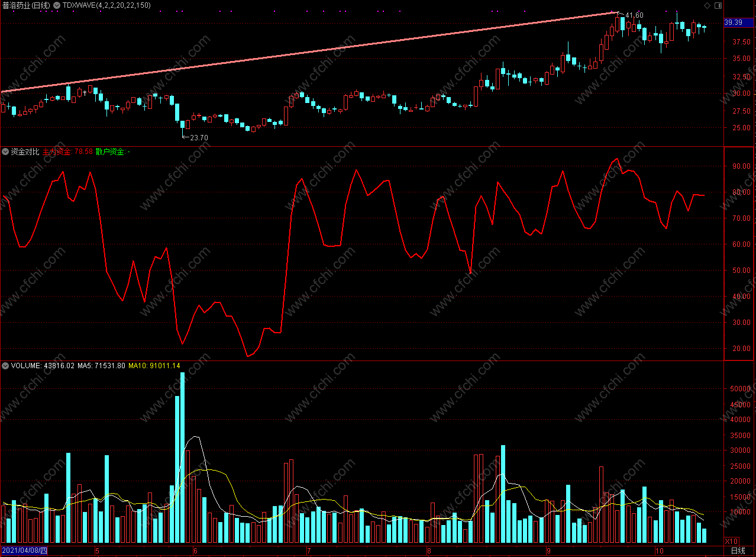
Task: Click the 2021/04/08/四 date label
Action: pos(24,551)
